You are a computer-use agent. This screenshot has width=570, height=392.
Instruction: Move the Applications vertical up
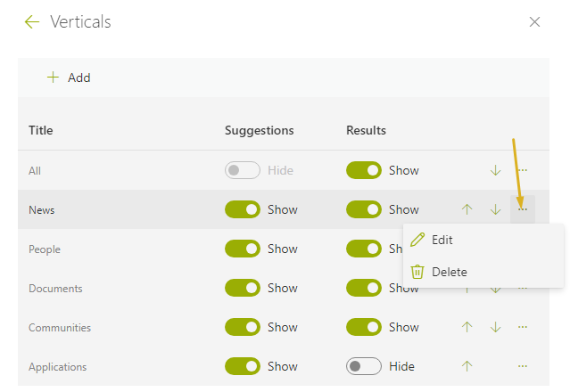(x=467, y=366)
